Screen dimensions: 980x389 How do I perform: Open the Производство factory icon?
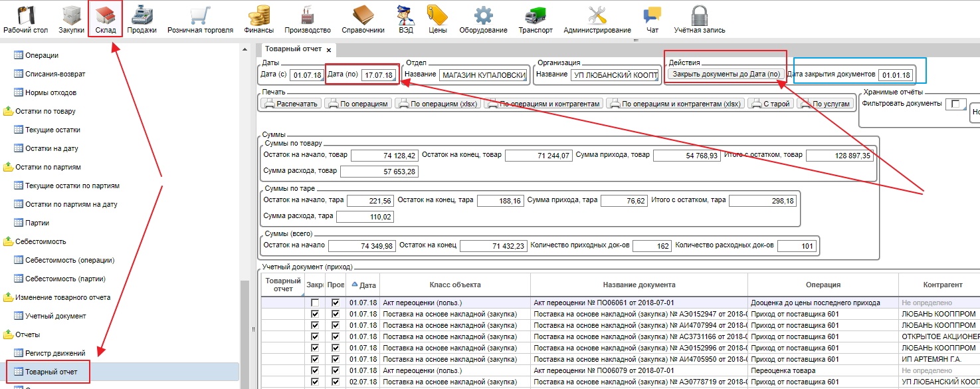(307, 16)
